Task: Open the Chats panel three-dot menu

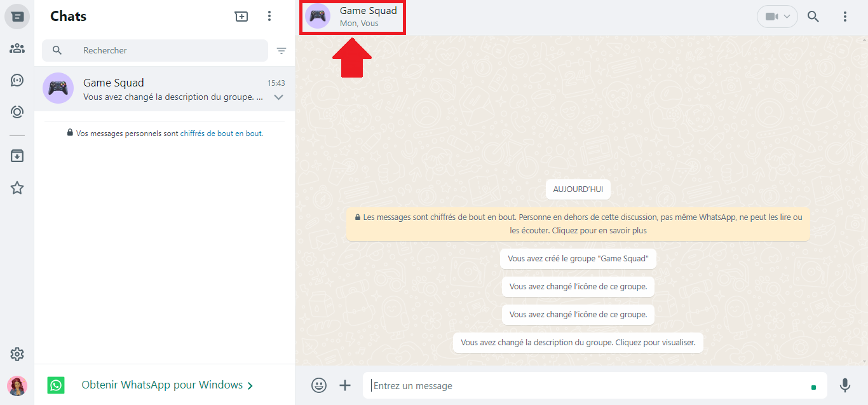Action: [269, 17]
